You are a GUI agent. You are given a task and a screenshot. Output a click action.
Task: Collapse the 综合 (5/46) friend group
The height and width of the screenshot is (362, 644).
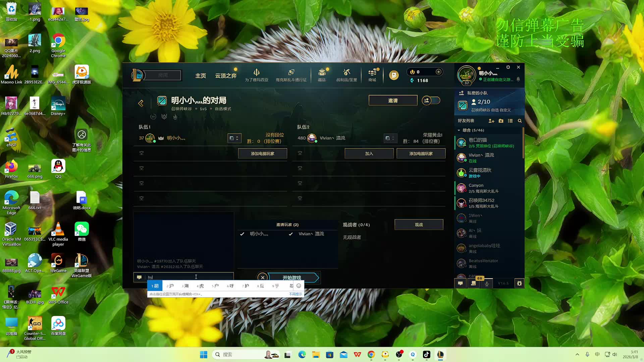point(459,130)
